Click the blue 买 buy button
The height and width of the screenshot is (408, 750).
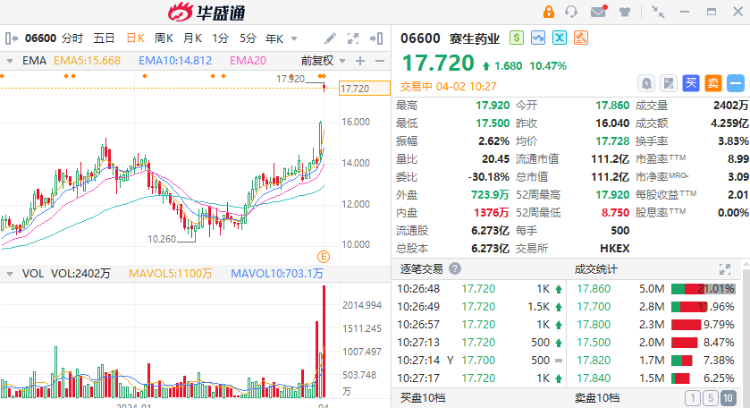tap(691, 83)
